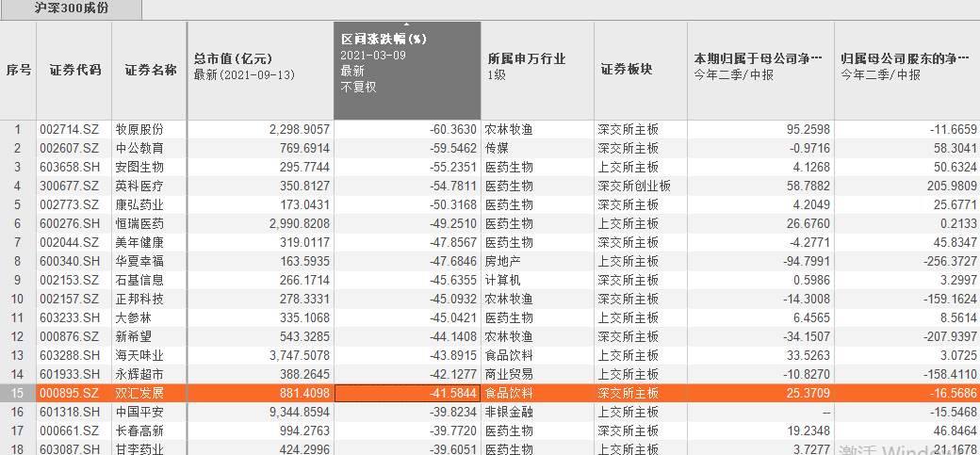The image size is (980, 455).
Task: Select row number 15
Action: tap(18, 393)
